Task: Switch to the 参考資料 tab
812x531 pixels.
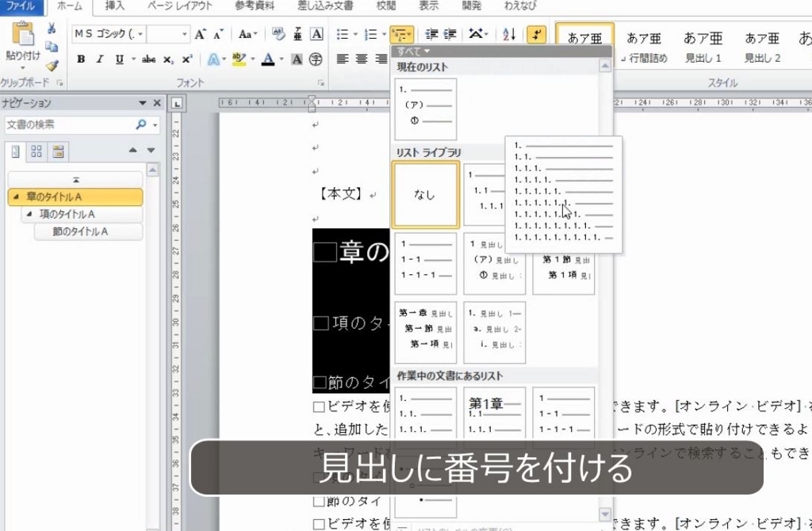Action: point(255,6)
